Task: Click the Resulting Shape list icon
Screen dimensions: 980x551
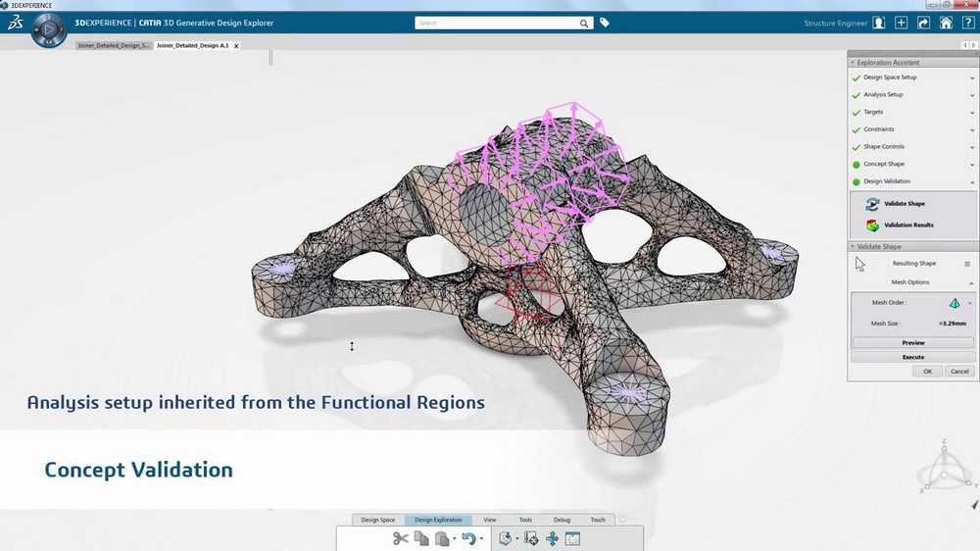Action: [967, 264]
